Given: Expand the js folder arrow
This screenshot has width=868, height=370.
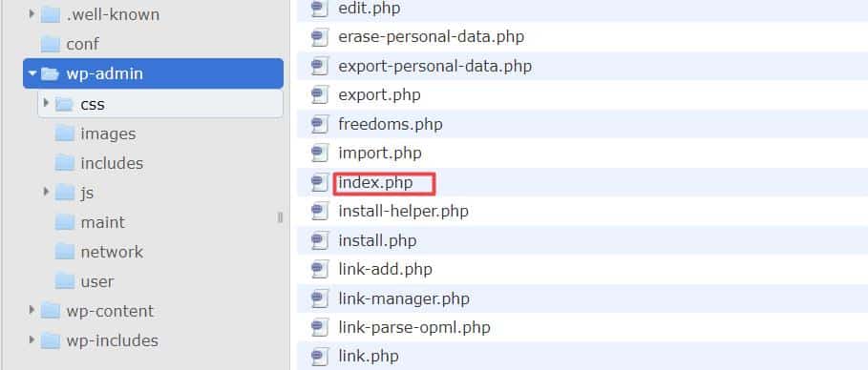Looking at the screenshot, I should coord(47,192).
